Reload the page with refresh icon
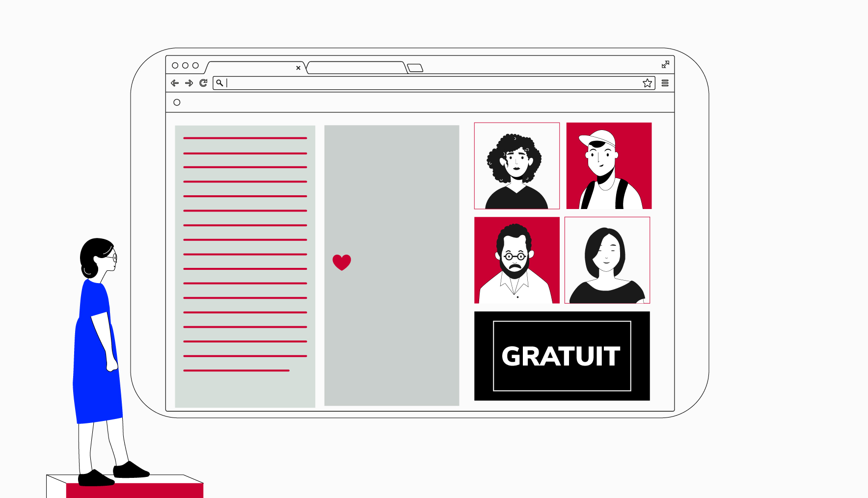 tap(203, 83)
